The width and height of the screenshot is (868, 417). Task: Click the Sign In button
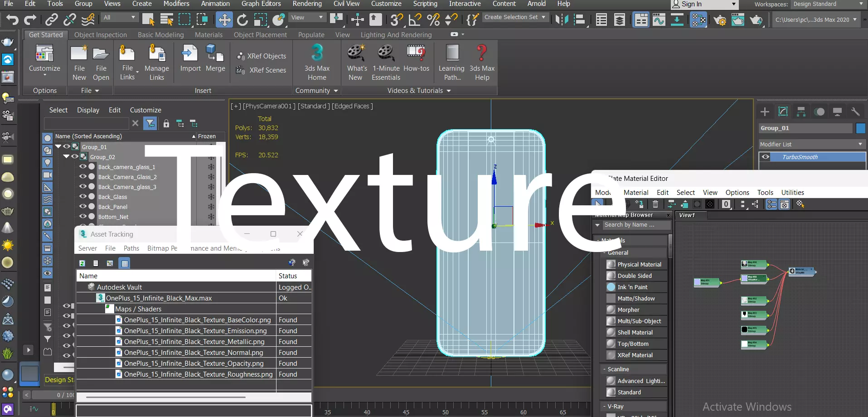pos(705,4)
